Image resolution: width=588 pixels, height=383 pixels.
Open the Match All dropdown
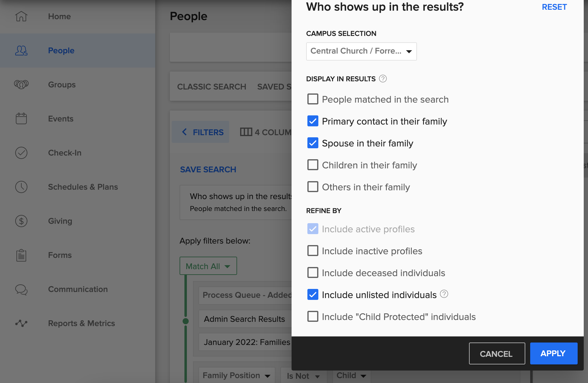pyautogui.click(x=208, y=266)
